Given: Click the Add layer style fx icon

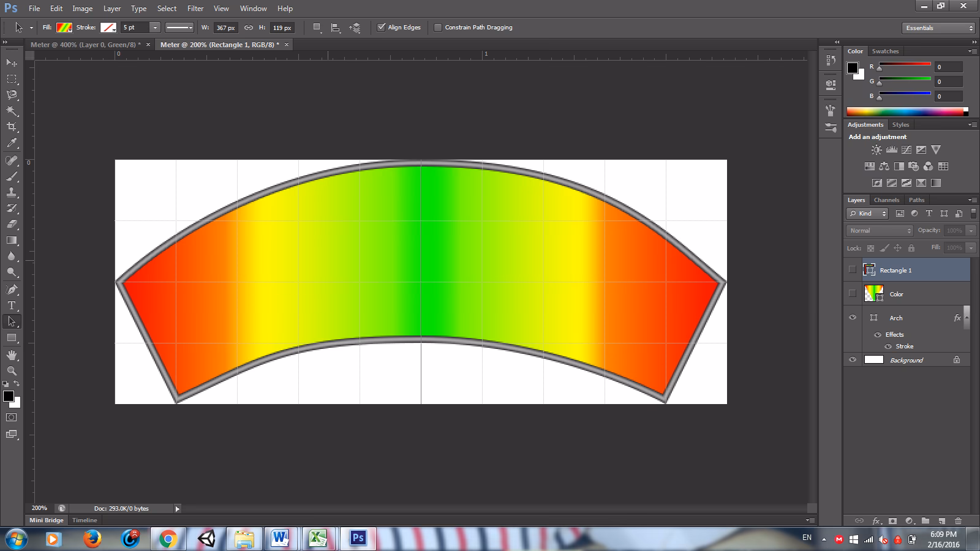Looking at the screenshot, I should point(876,521).
